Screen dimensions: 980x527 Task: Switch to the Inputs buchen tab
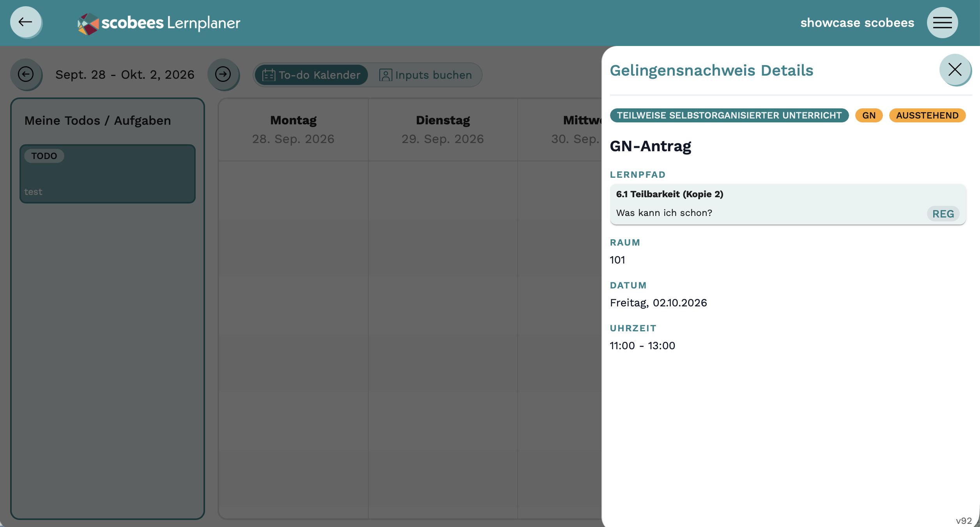(x=425, y=75)
